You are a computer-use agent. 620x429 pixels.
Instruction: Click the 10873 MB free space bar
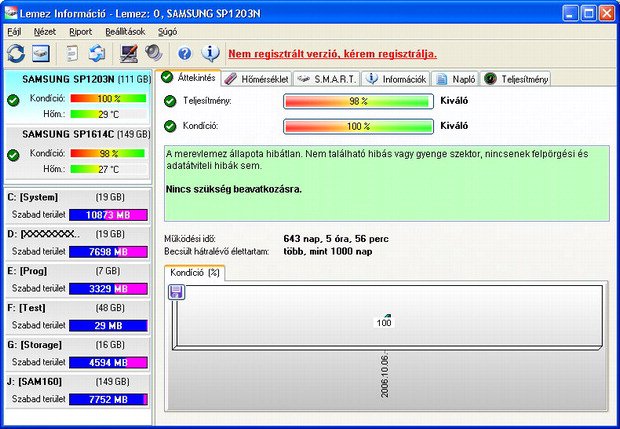click(108, 215)
